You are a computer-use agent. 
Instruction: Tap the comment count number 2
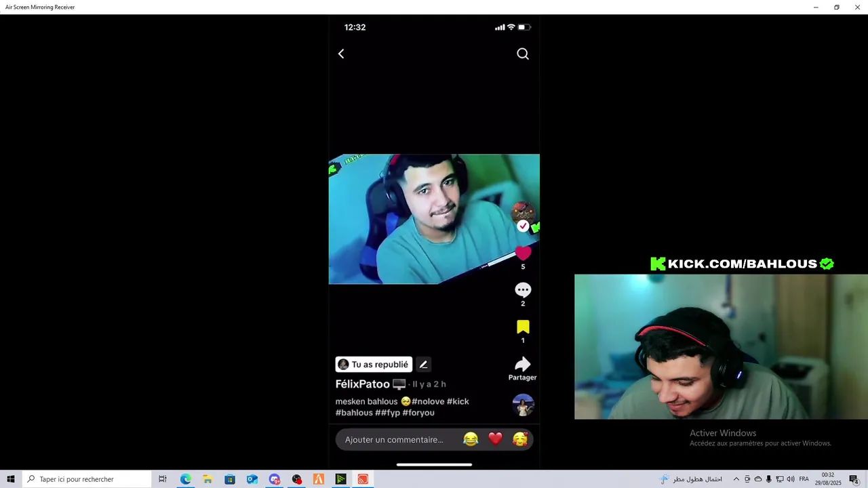[523, 304]
